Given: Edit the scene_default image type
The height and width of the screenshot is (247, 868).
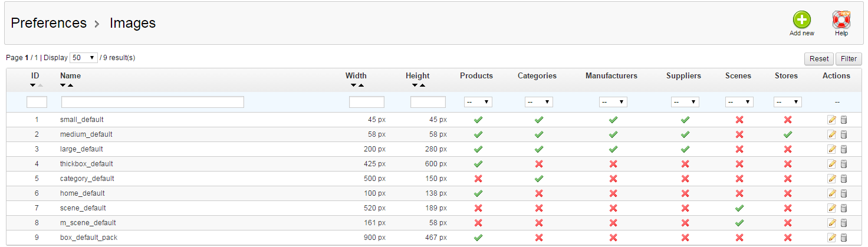Looking at the screenshot, I should pos(832,208).
